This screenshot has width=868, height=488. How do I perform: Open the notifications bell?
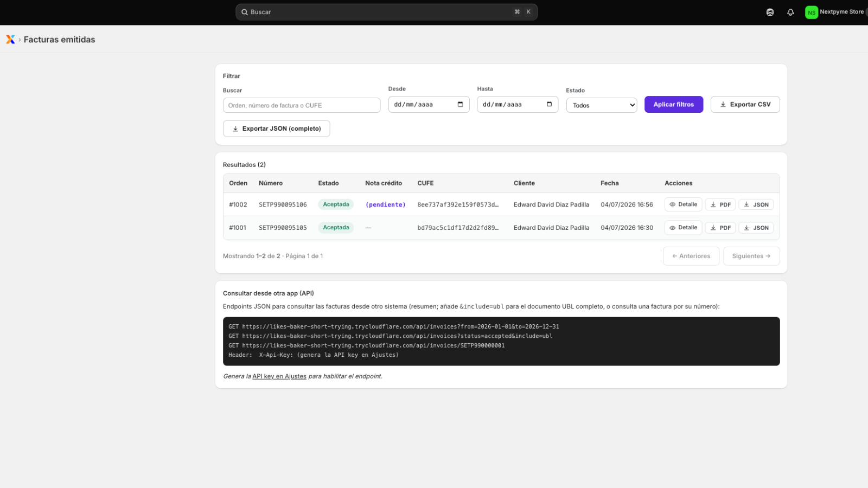(790, 12)
